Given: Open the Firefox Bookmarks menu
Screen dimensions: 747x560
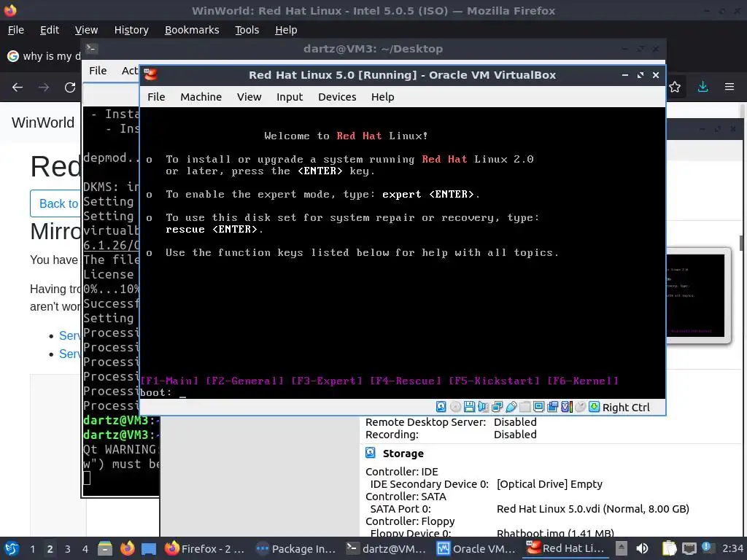Looking at the screenshot, I should 192,30.
